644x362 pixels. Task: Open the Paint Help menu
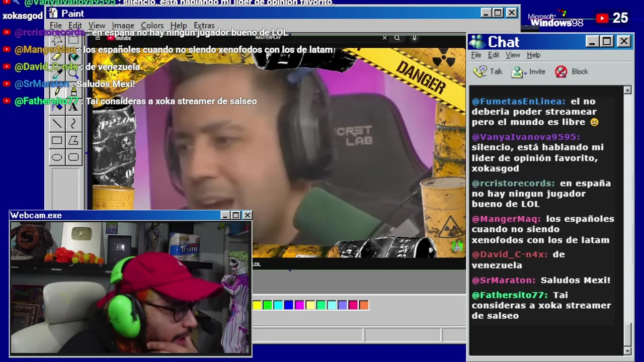pyautogui.click(x=178, y=25)
